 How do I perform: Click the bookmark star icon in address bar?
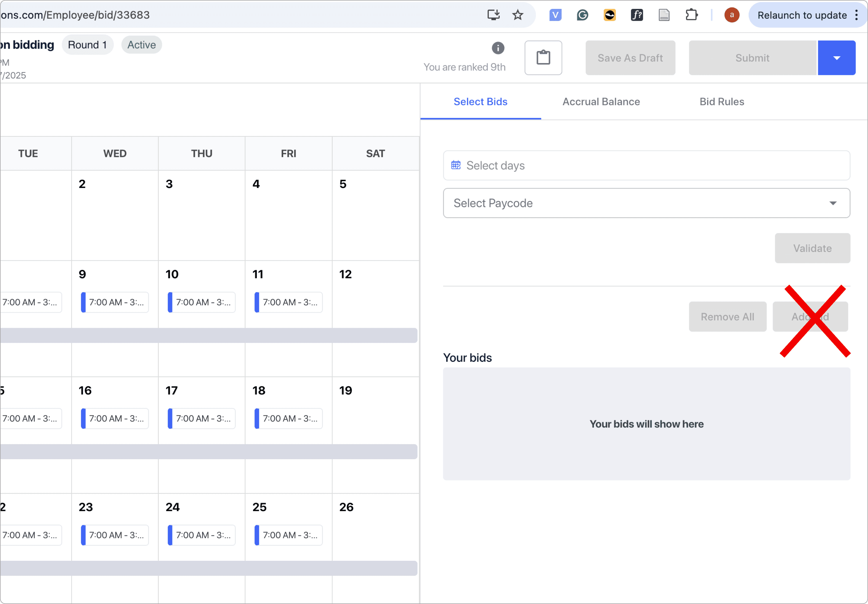coord(518,15)
